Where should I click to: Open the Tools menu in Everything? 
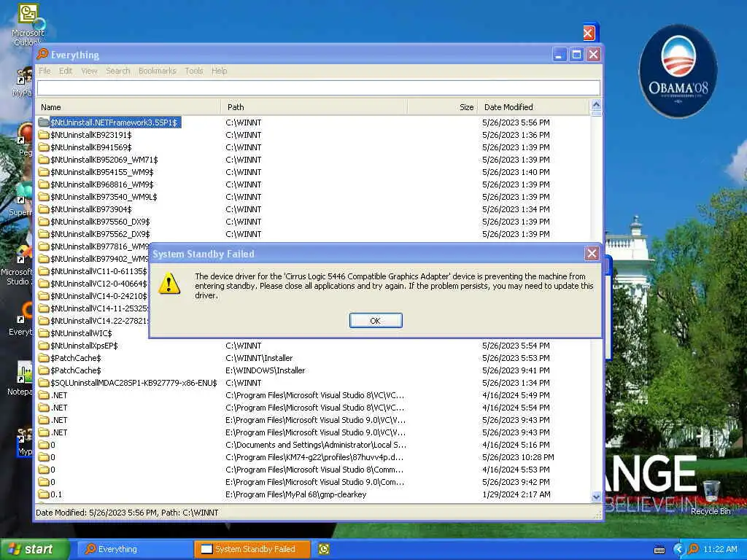[194, 71]
